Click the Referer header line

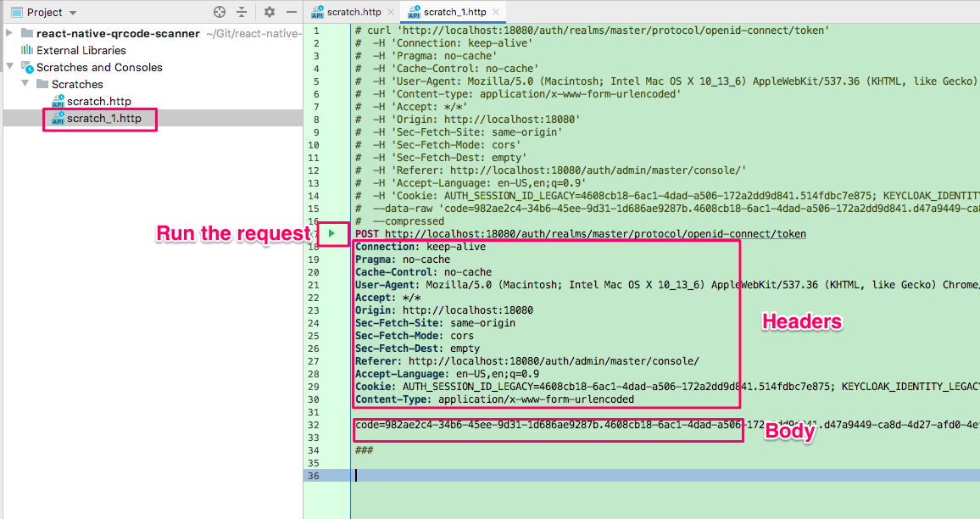pyautogui.click(x=526, y=360)
